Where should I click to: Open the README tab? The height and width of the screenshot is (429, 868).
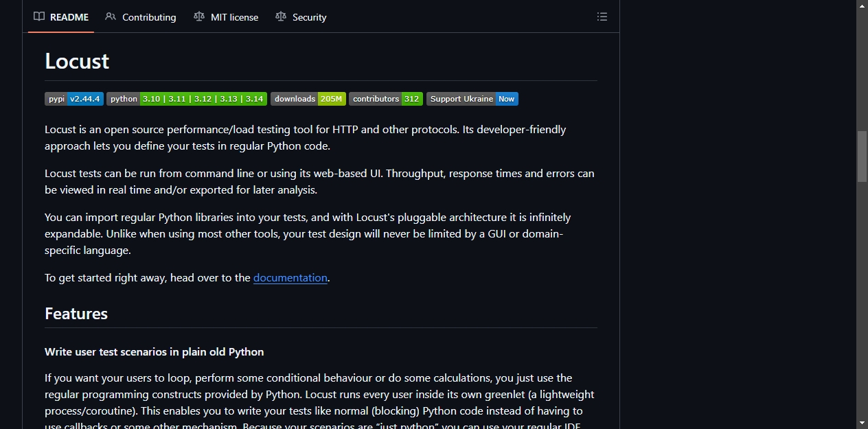point(61,17)
